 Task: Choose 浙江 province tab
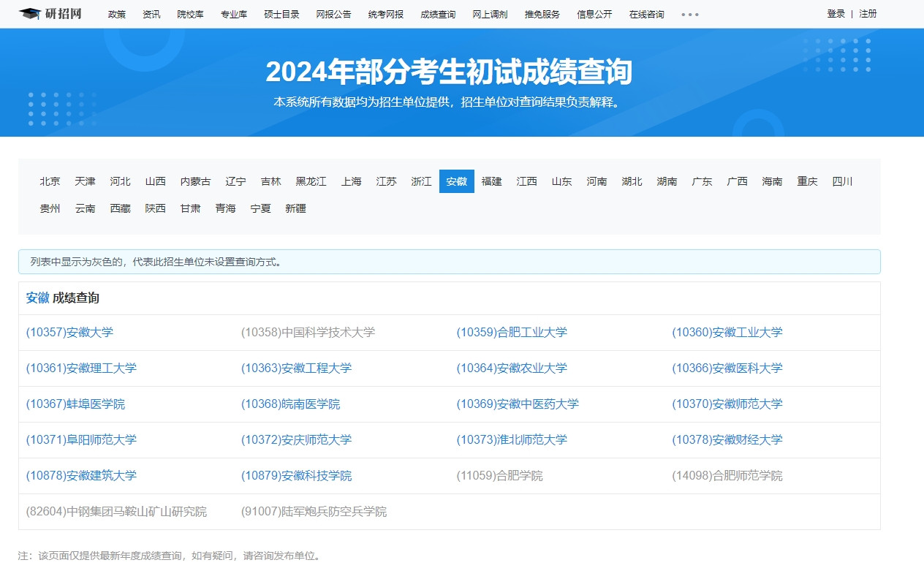tap(422, 181)
